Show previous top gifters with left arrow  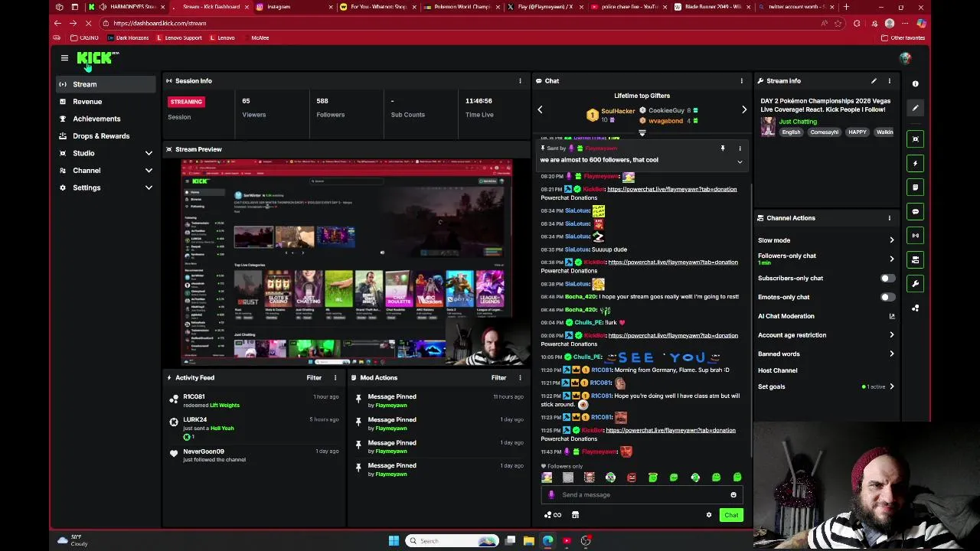[x=540, y=110]
